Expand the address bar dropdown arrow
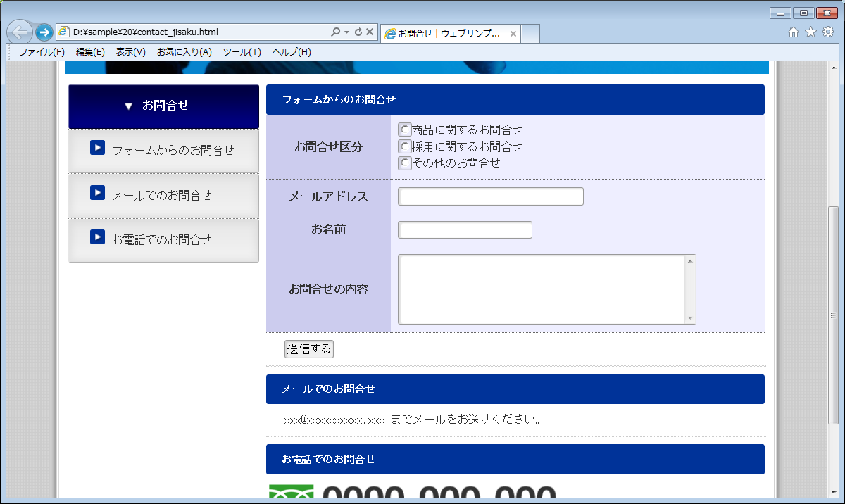845x504 pixels. pyautogui.click(x=347, y=32)
